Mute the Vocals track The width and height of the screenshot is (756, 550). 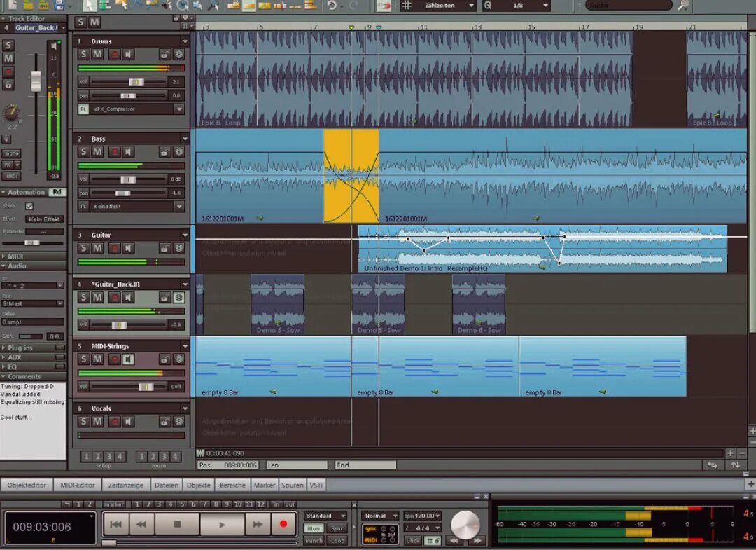point(98,422)
